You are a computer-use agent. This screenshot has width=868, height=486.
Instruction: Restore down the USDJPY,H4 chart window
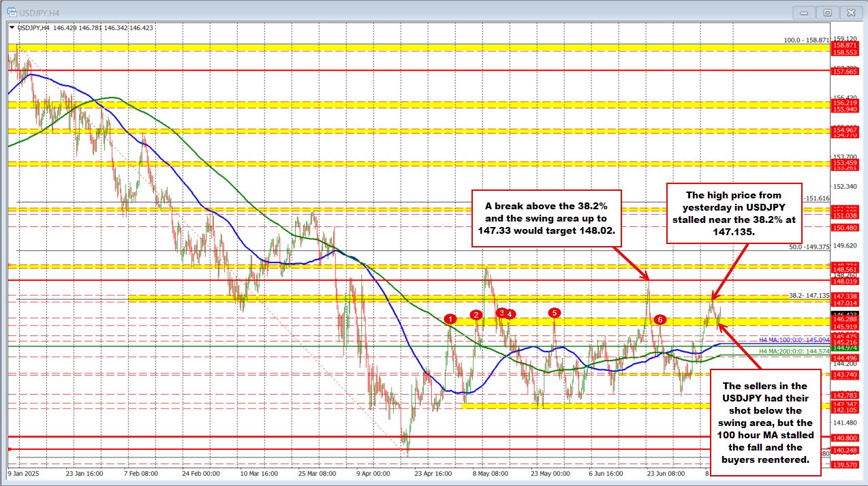click(827, 12)
